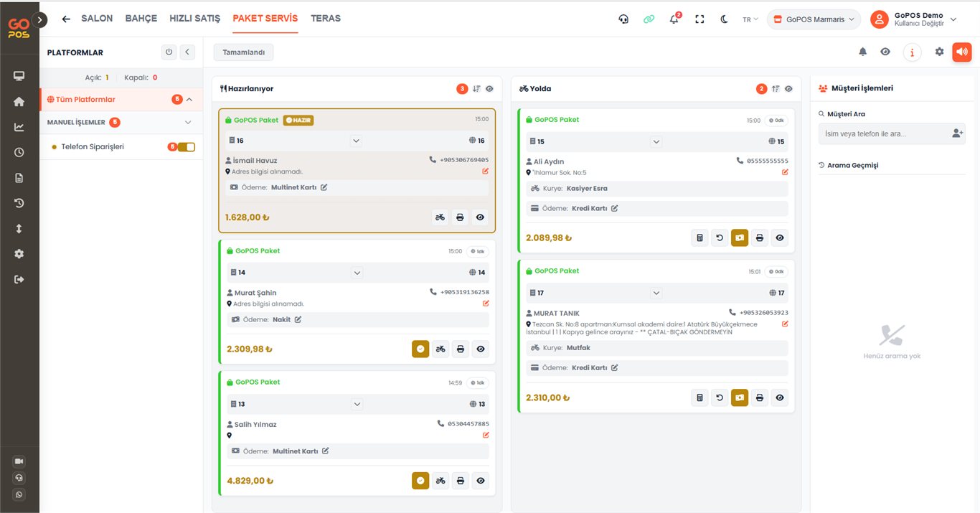
Task: Assign courier on İsmail Havuz order
Action: 440,217
